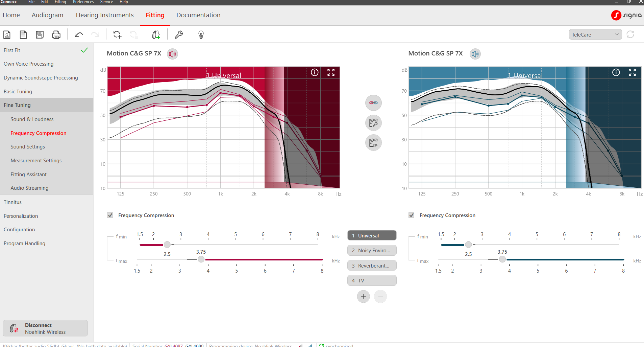Mute the right (red) hearing instrument
This screenshot has height=347, width=644.
[x=173, y=54]
